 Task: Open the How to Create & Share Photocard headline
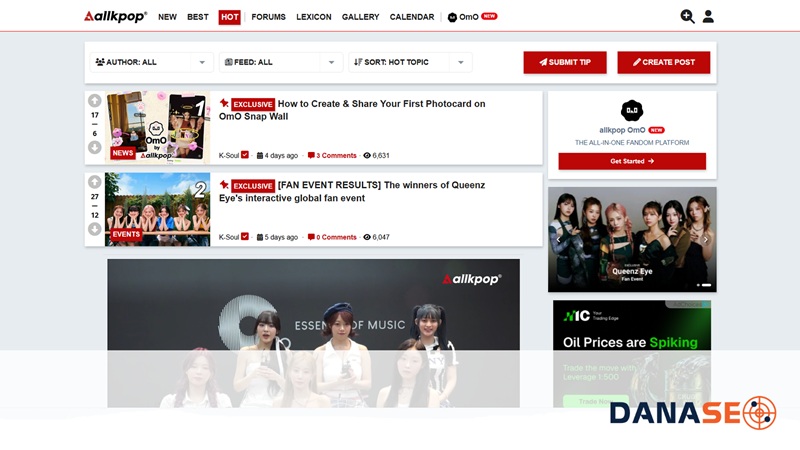click(352, 110)
